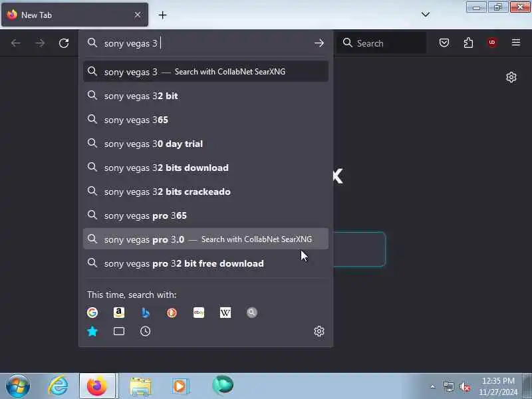532x399 pixels.
Task: Choose sony vegas 32 bits download
Action: click(x=205, y=168)
